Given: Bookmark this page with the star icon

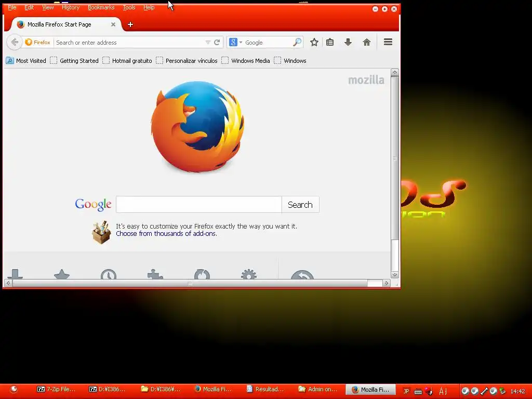Looking at the screenshot, I should 314,42.
